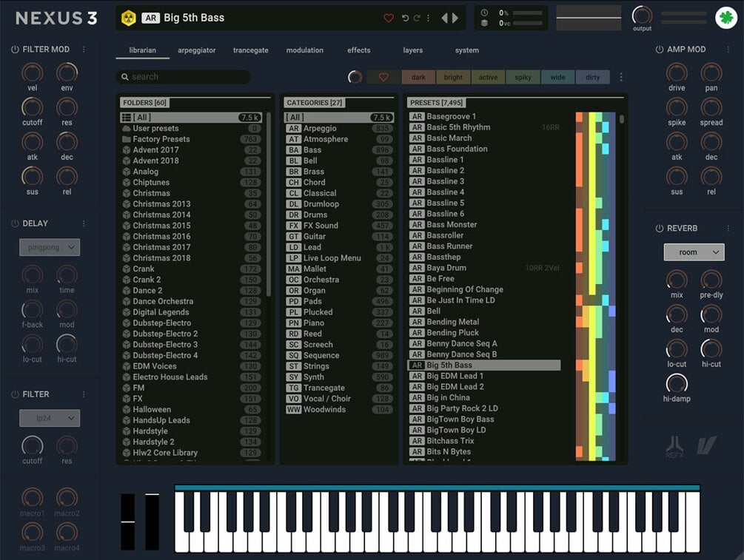The height and width of the screenshot is (560, 744).
Task: Switch to the arpeggiator tab
Action: click(x=196, y=50)
